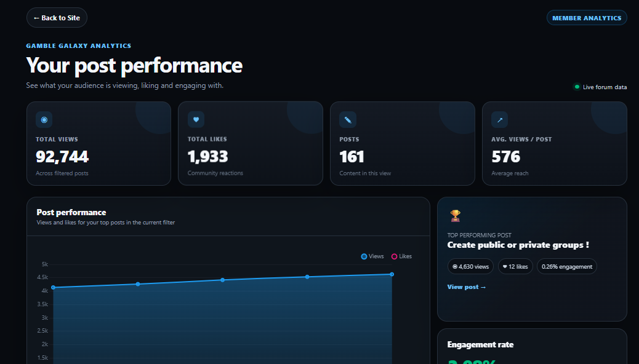
Task: Click the 4.5k y-axis label
Action: pos(42,277)
